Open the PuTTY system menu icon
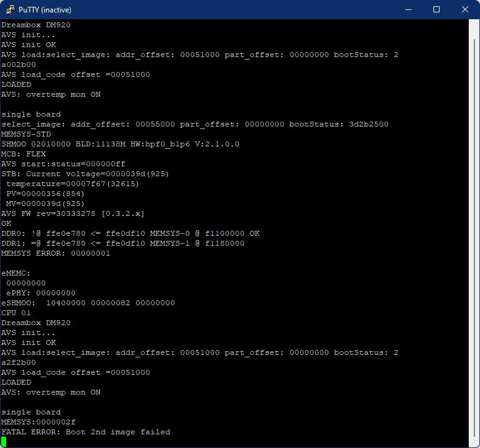 pos(10,9)
